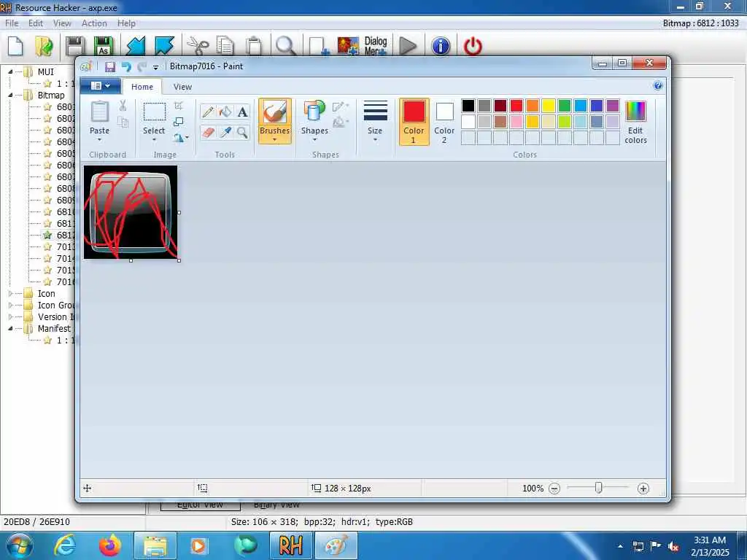Click the red power Exit icon
Image resolution: width=747 pixels, height=560 pixels.
473,46
